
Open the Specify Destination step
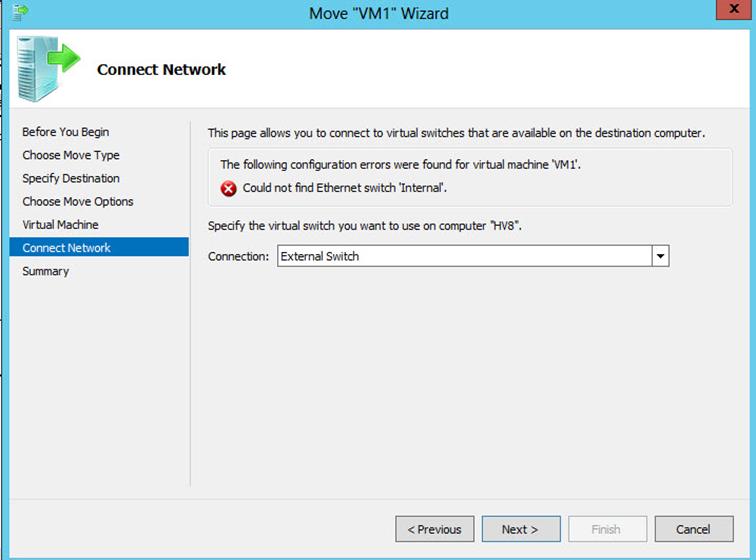point(71,178)
